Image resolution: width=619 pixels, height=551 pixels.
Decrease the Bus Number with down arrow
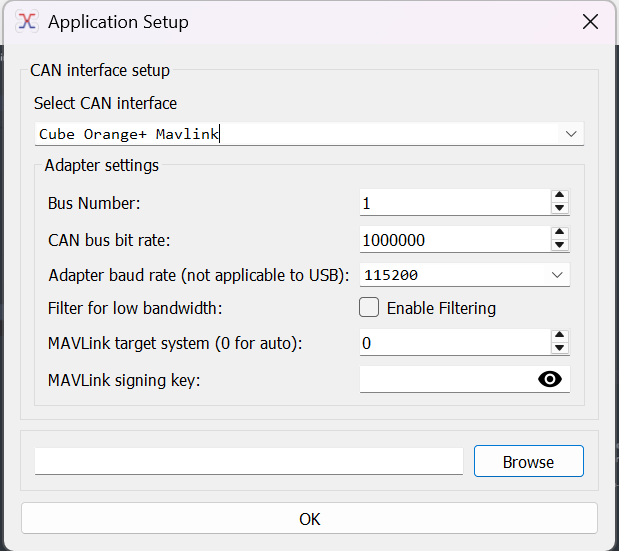(559, 208)
